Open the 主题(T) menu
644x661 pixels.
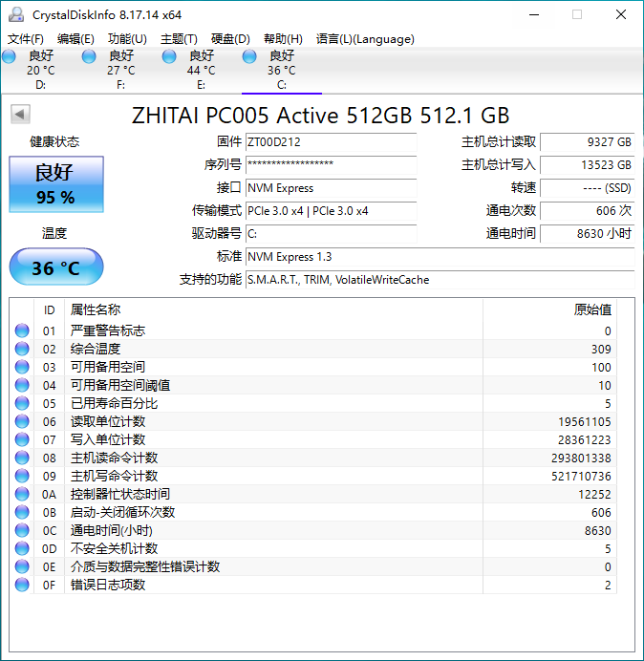pyautogui.click(x=179, y=39)
